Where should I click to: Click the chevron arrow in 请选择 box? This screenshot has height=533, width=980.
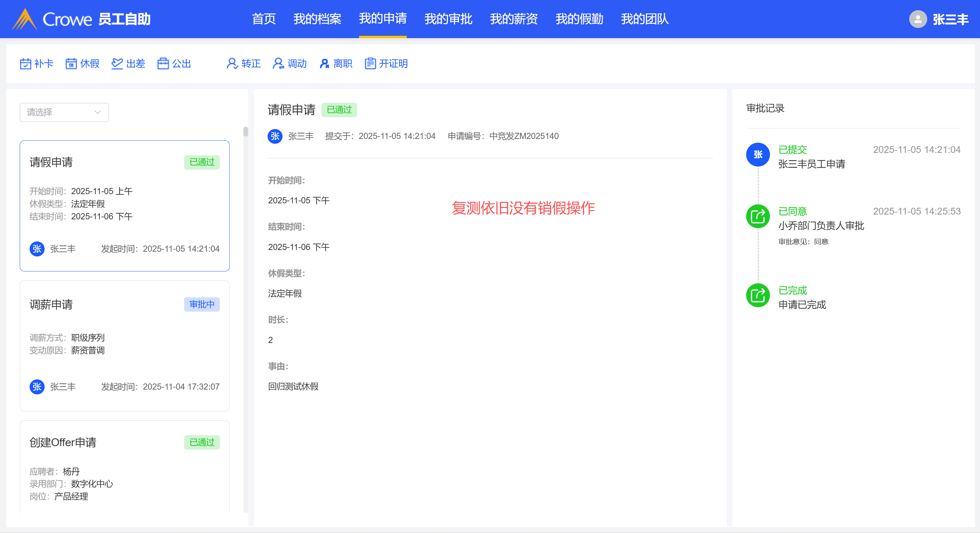(98, 112)
